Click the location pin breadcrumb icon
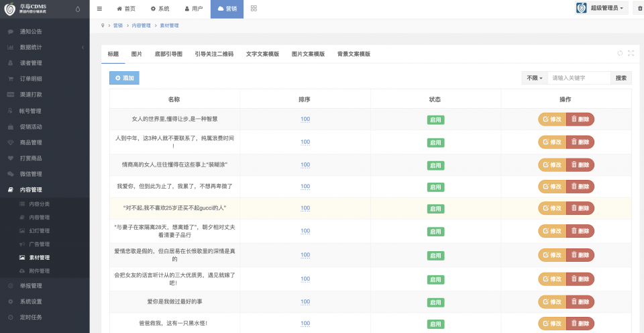644x333 pixels. [x=103, y=26]
